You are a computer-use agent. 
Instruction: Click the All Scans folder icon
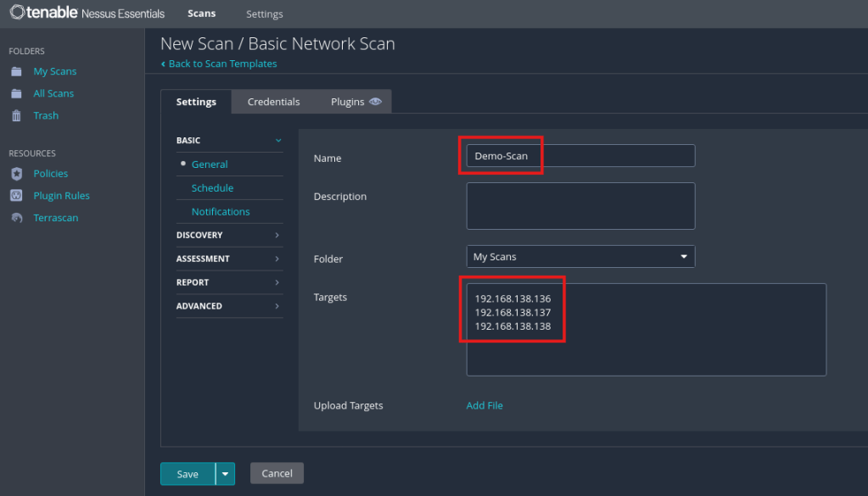coord(16,94)
